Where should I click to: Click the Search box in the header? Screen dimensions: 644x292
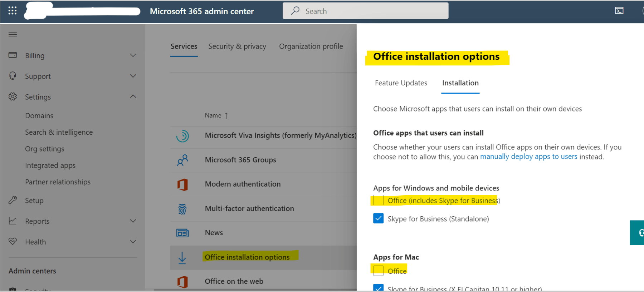365,11
